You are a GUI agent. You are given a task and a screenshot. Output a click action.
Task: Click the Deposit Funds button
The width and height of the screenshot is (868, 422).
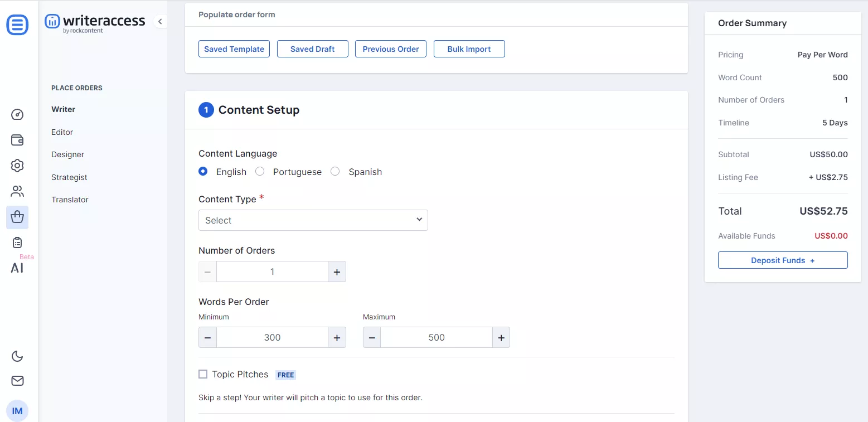[782, 260]
